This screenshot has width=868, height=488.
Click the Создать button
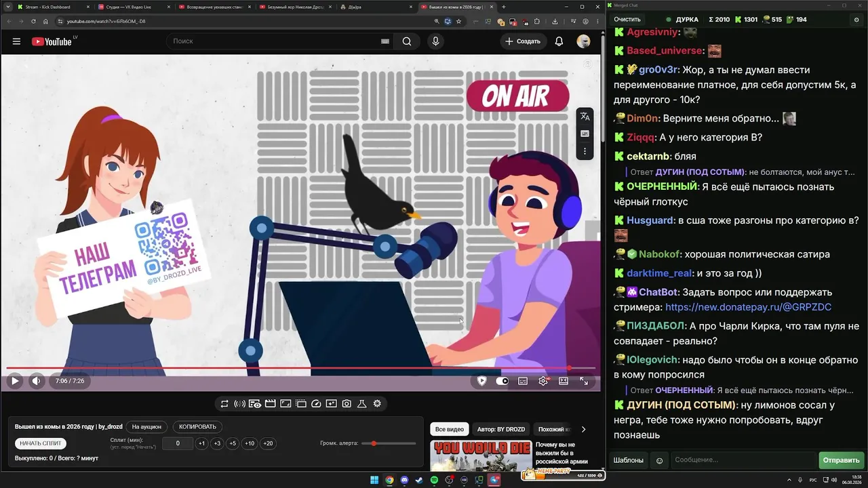click(x=524, y=41)
